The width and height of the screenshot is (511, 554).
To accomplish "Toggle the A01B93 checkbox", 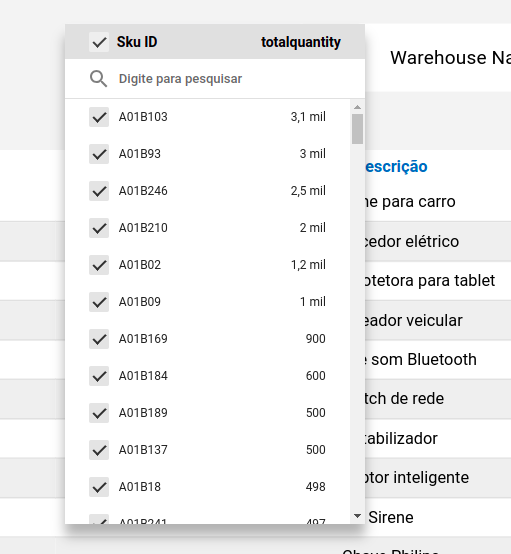I will [99, 154].
